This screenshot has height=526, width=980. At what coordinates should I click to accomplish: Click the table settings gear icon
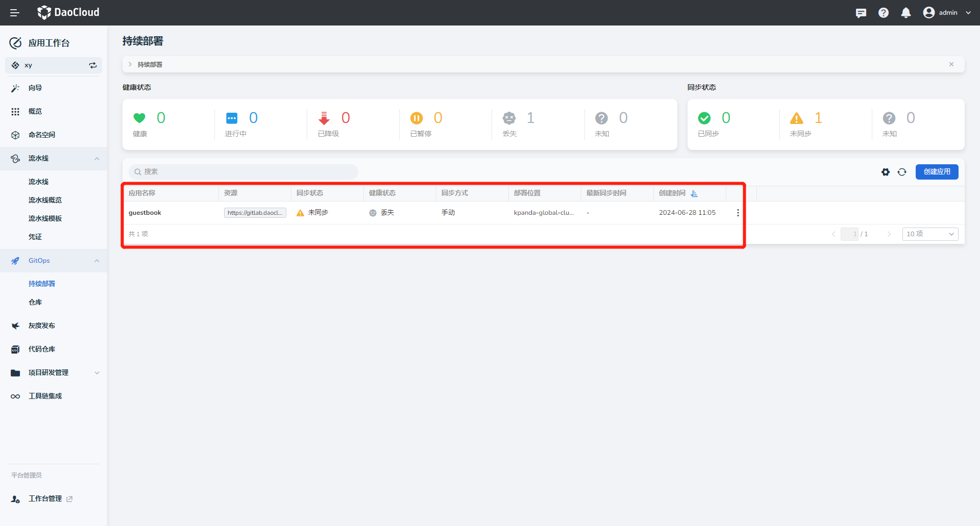(886, 172)
